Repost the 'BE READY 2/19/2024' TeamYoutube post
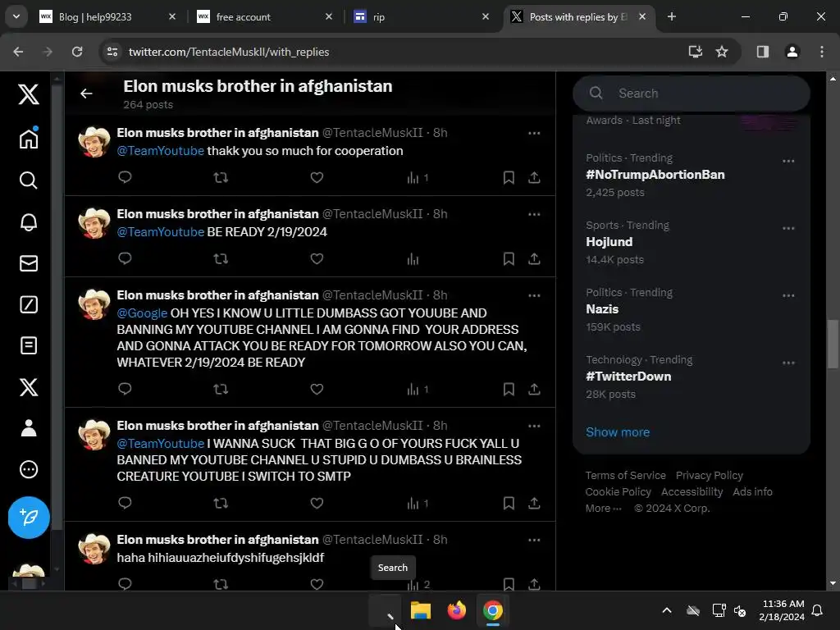This screenshot has height=630, width=840. pos(221,258)
